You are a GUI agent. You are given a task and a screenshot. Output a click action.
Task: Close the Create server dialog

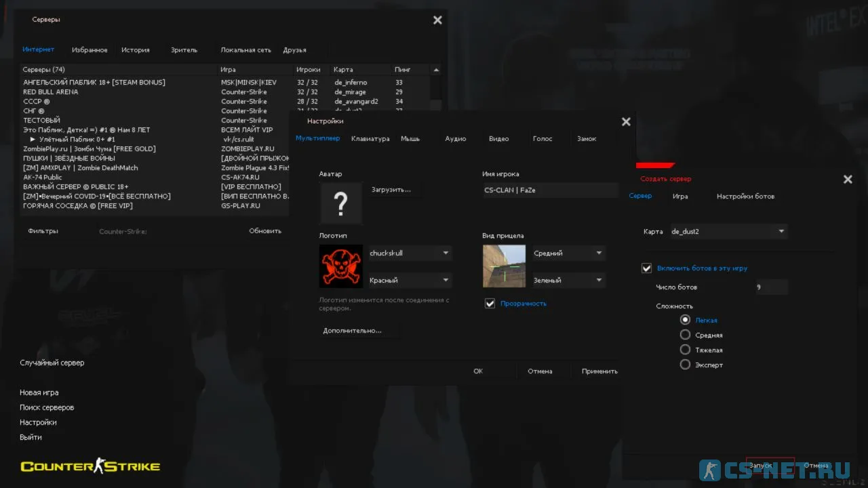click(848, 180)
